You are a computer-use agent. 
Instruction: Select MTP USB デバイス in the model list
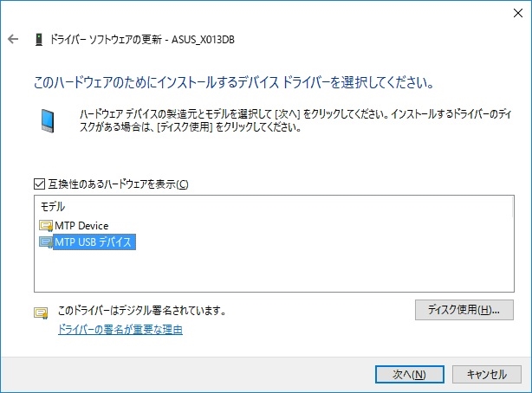tap(93, 242)
